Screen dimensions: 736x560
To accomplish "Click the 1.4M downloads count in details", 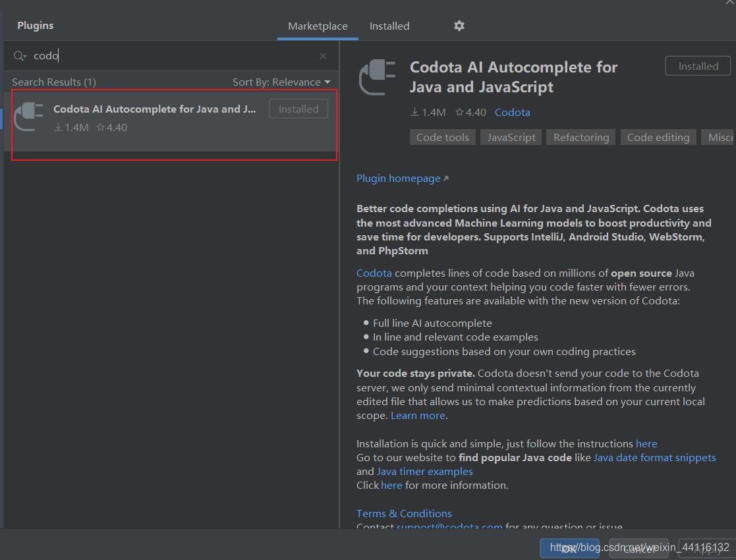I will 428,113.
